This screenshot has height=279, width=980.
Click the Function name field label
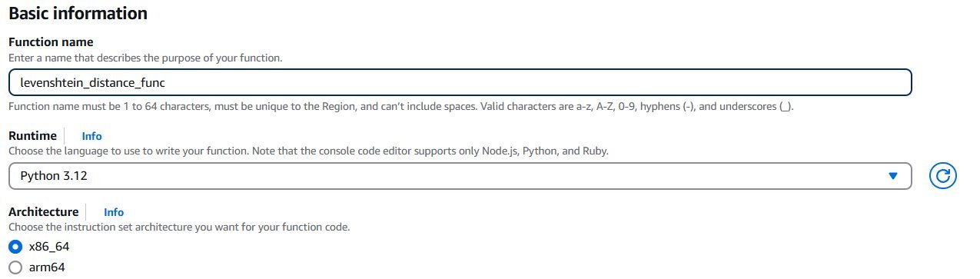pos(51,42)
